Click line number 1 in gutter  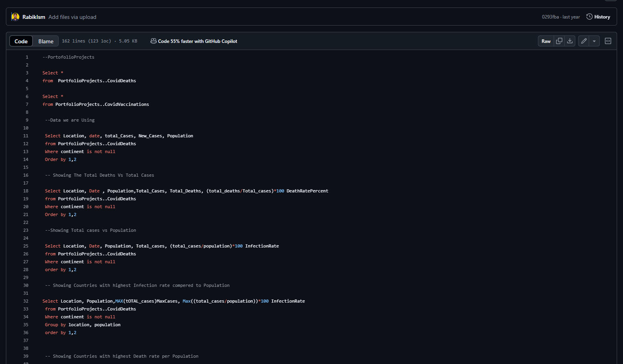pyautogui.click(x=27, y=57)
